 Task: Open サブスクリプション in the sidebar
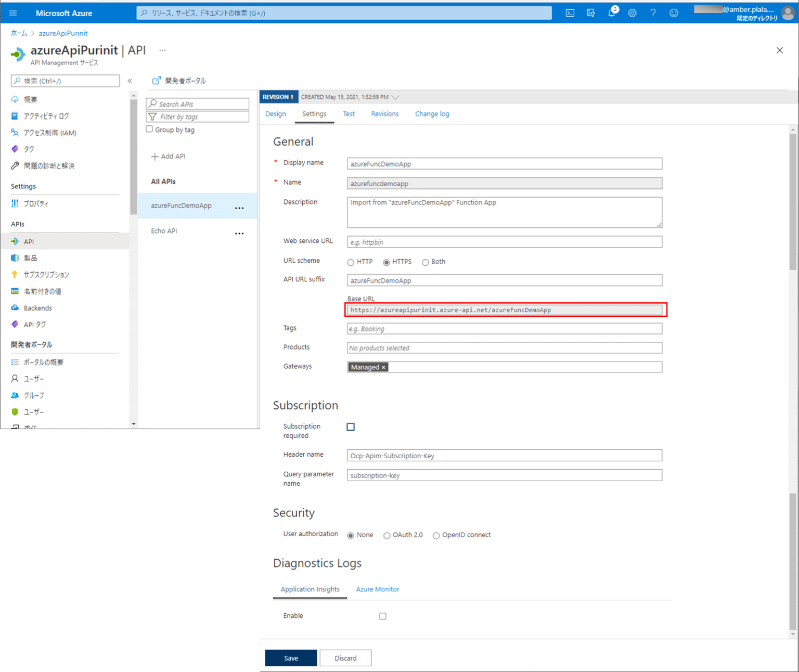click(x=46, y=274)
